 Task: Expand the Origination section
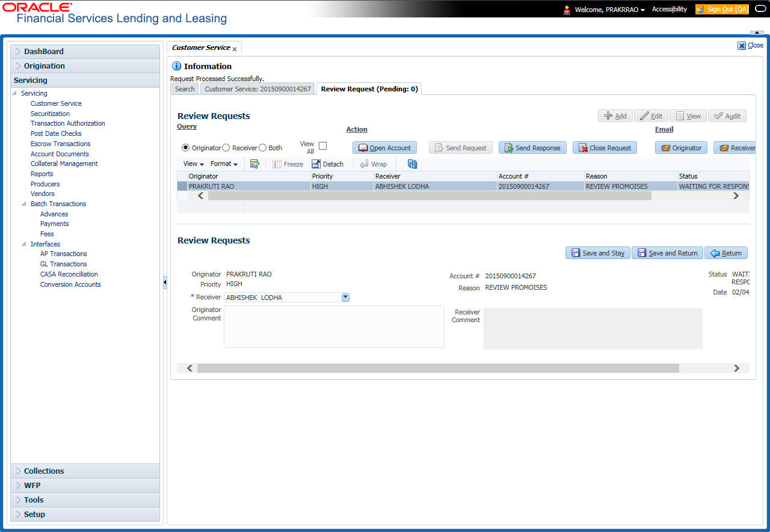tap(85, 66)
